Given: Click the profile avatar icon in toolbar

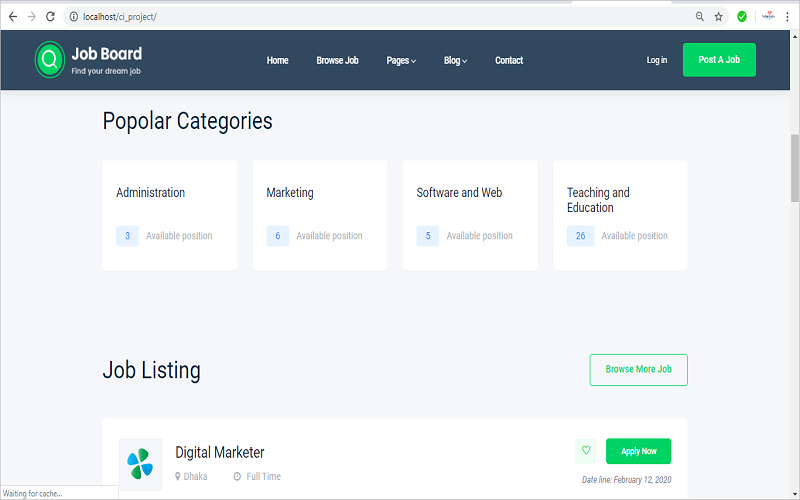Looking at the screenshot, I should (x=768, y=16).
